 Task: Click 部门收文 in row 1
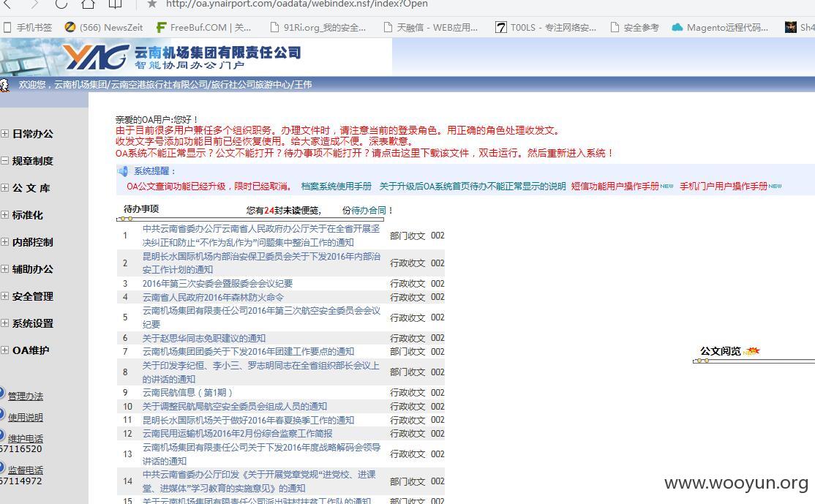(x=407, y=236)
